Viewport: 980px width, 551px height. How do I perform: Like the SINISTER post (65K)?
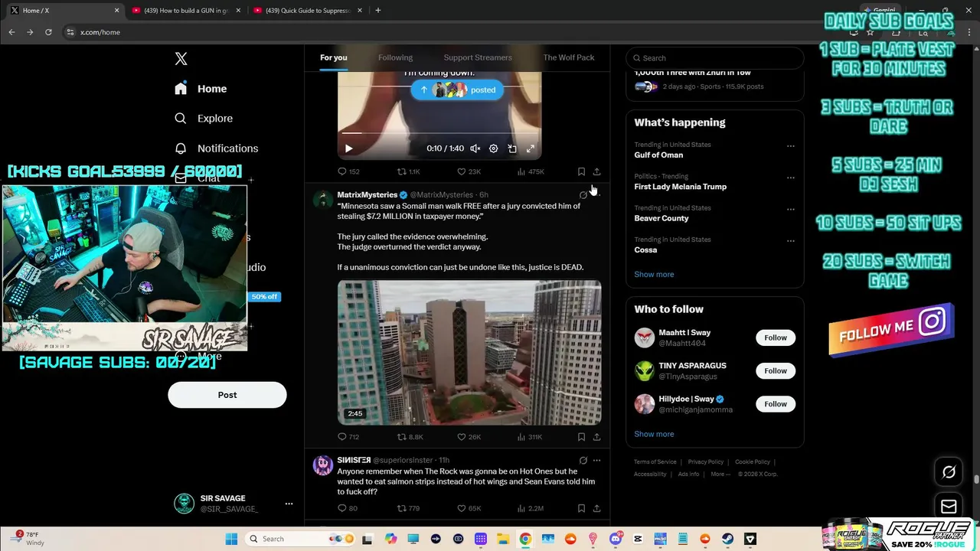(x=469, y=508)
